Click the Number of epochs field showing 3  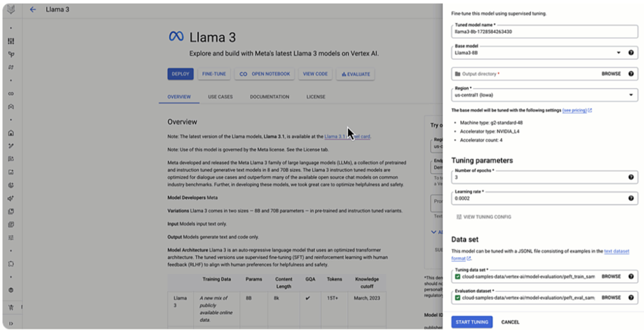pyautogui.click(x=545, y=177)
